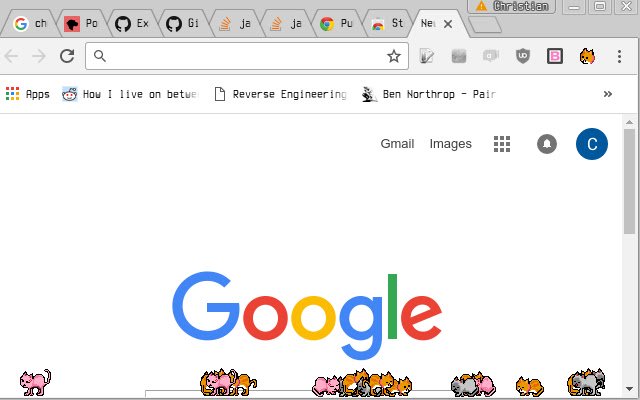Image resolution: width=640 pixels, height=400 pixels.
Task: Open the orange cat extension
Action: 587,56
